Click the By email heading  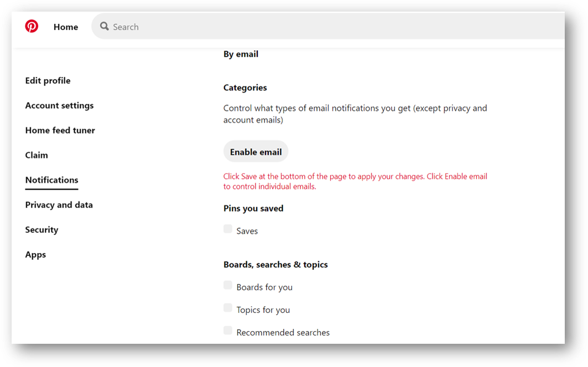pos(241,54)
